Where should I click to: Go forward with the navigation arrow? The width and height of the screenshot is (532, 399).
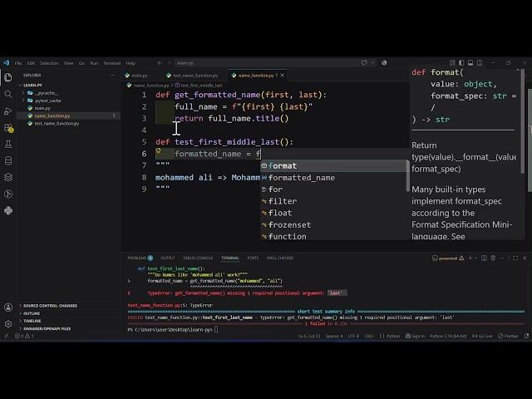pyautogui.click(x=169, y=63)
